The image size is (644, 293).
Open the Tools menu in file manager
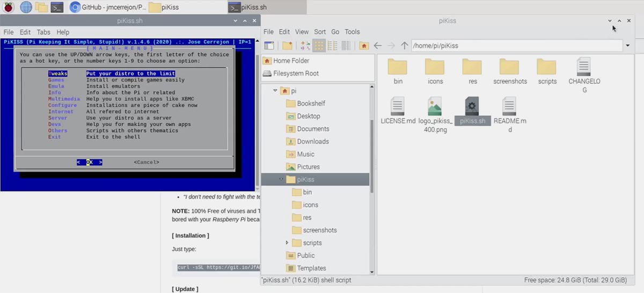(352, 32)
